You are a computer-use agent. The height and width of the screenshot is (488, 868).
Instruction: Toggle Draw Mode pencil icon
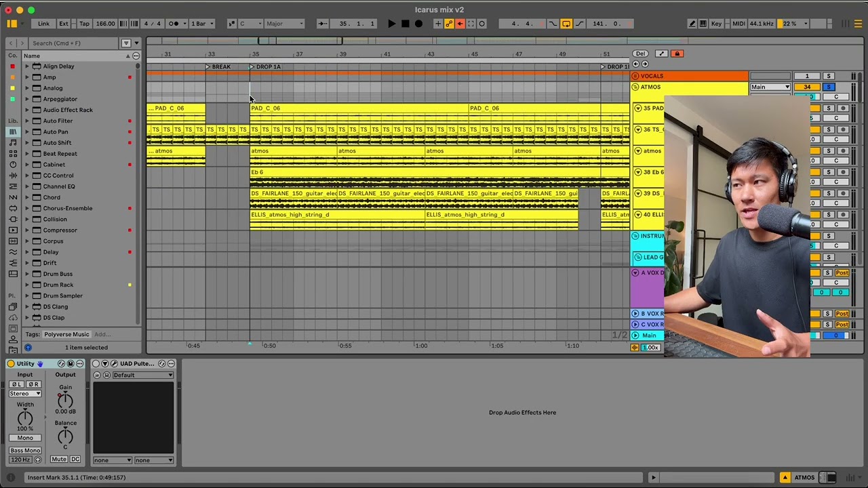(x=692, y=24)
